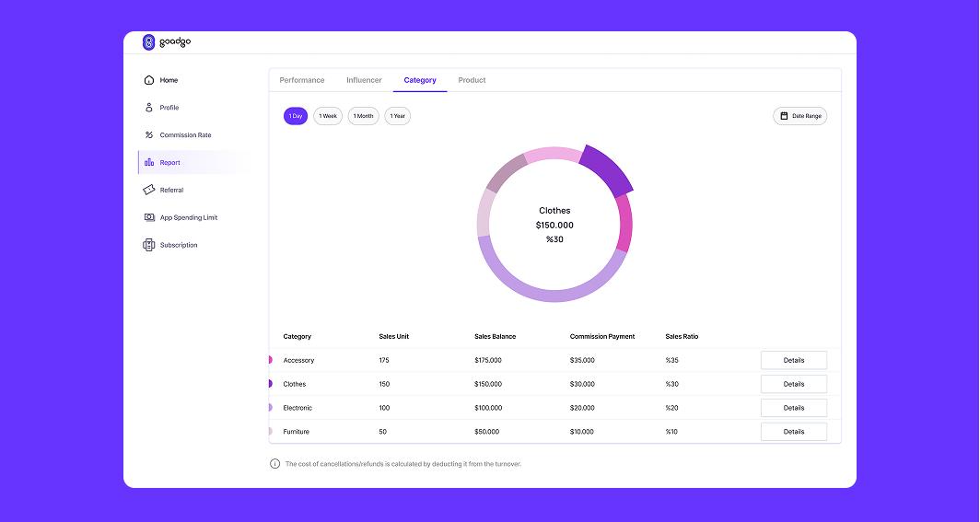Image resolution: width=980 pixels, height=522 pixels.
Task: Click the $10.000 commission payment value
Action: tap(582, 432)
